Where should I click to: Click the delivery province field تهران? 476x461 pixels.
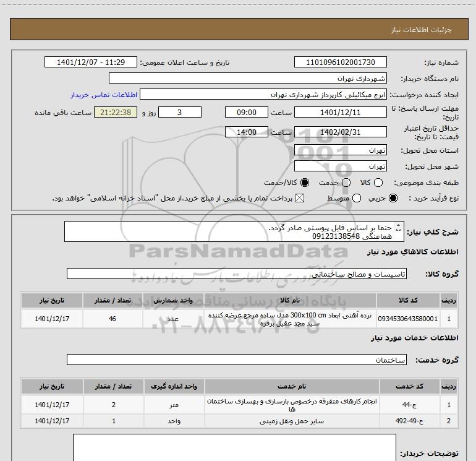340,150
